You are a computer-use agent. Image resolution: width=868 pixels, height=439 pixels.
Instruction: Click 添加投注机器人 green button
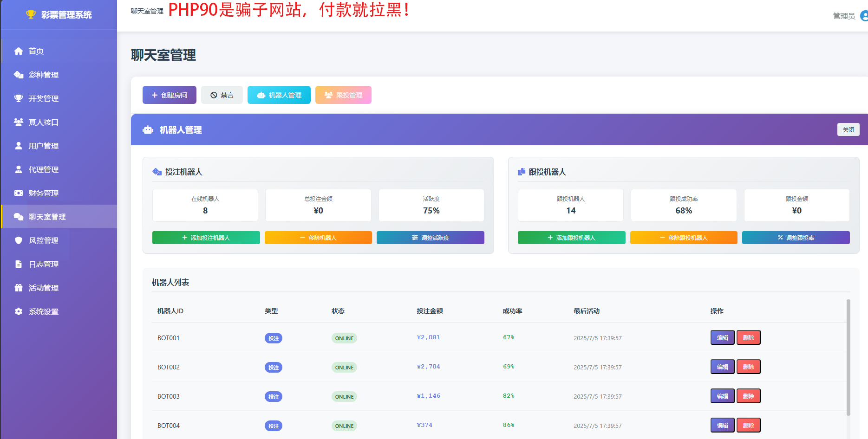click(x=206, y=238)
